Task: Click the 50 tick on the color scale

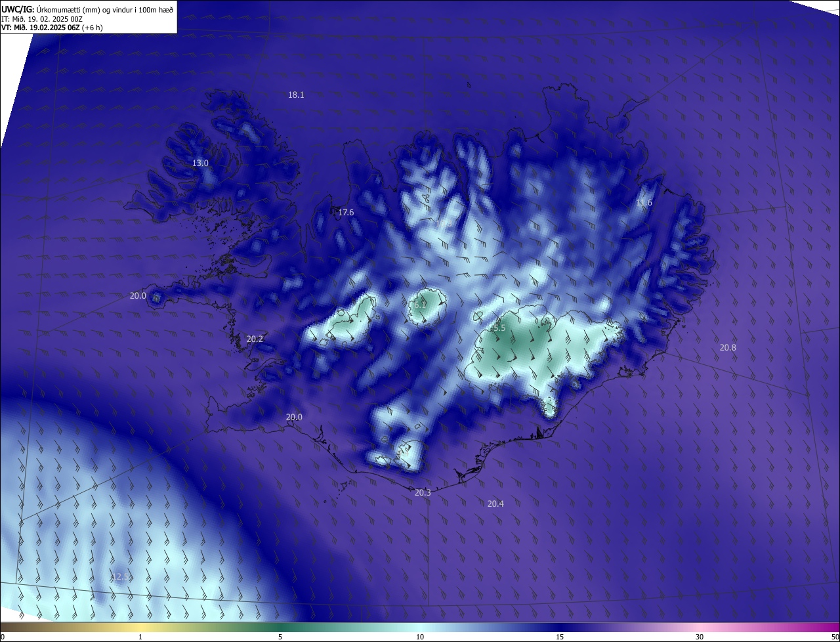Action: click(835, 637)
